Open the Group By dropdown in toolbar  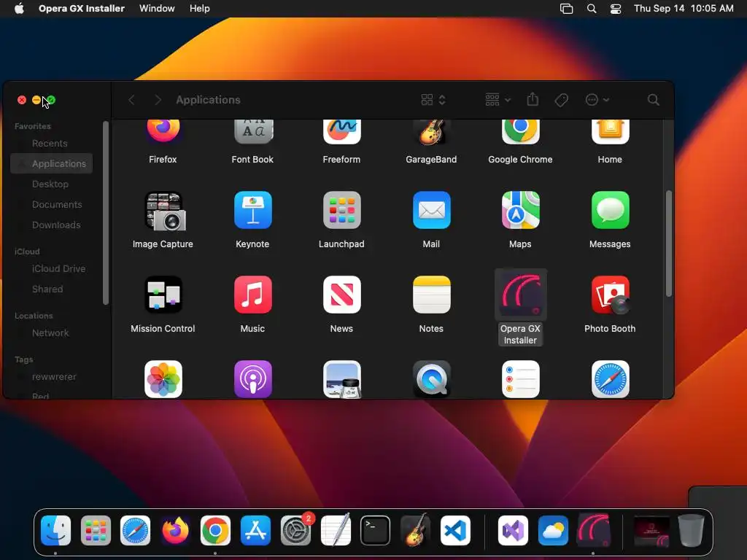(498, 99)
